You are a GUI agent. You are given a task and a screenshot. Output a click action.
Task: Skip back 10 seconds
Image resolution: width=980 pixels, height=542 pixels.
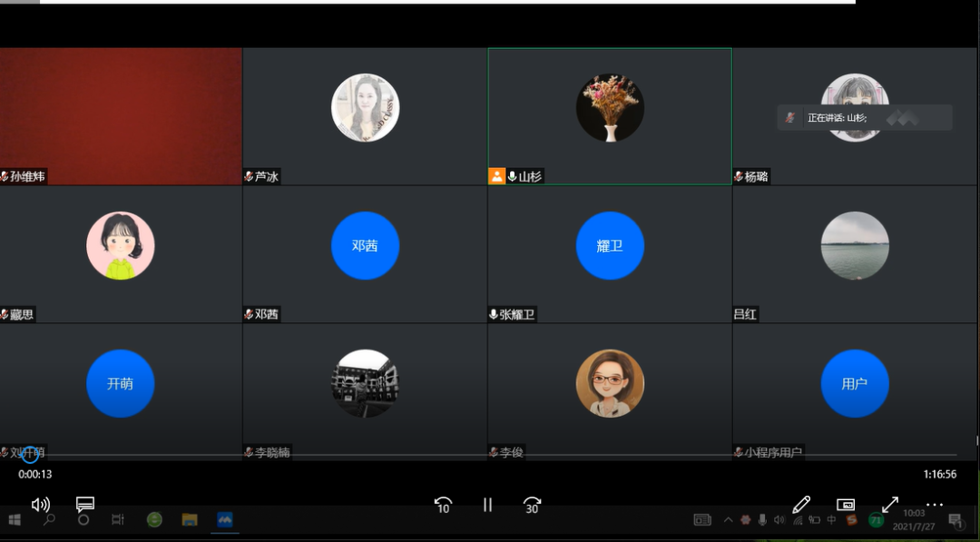443,505
